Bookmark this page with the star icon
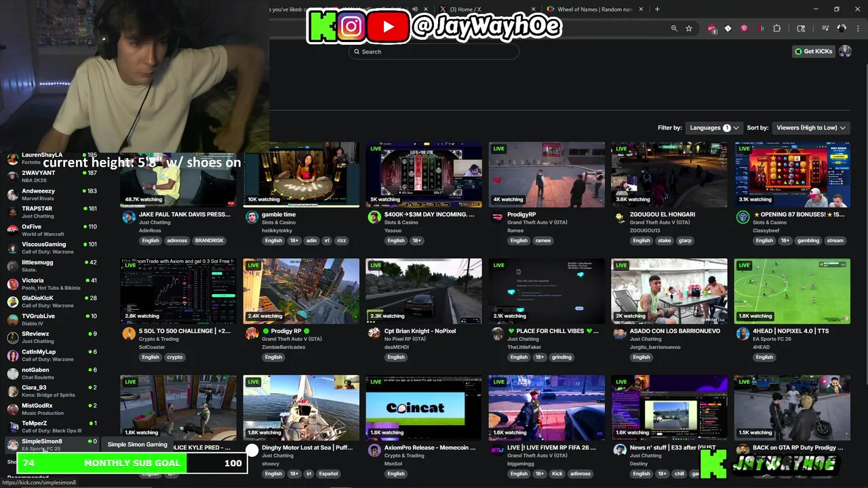Screen dimensions: 868x488 (689, 28)
